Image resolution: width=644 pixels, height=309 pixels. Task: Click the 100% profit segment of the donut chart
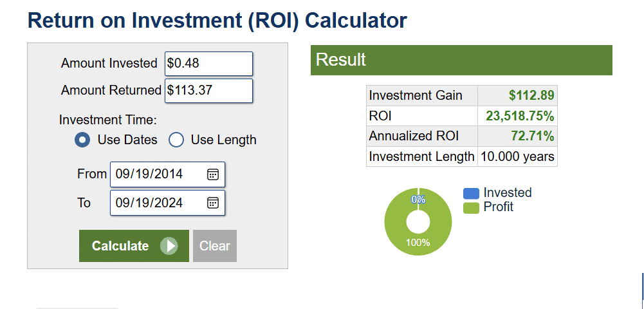point(418,243)
